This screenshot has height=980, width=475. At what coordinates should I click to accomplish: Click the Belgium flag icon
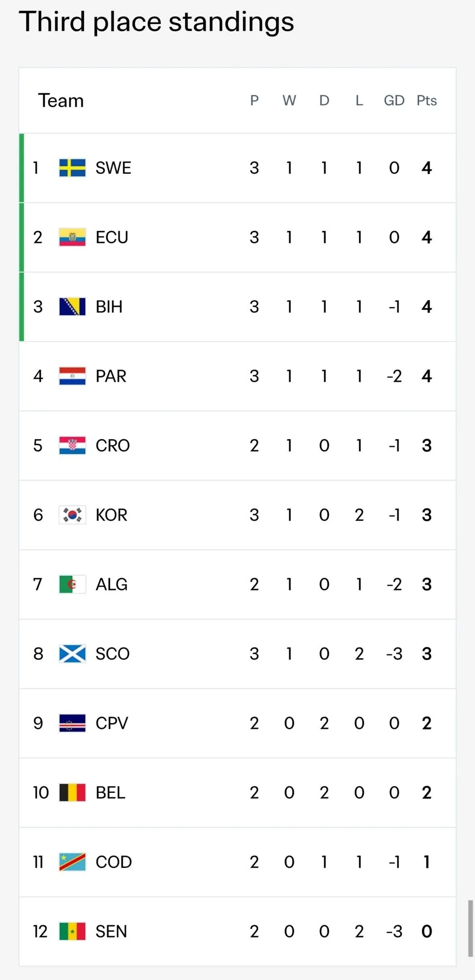[72, 792]
